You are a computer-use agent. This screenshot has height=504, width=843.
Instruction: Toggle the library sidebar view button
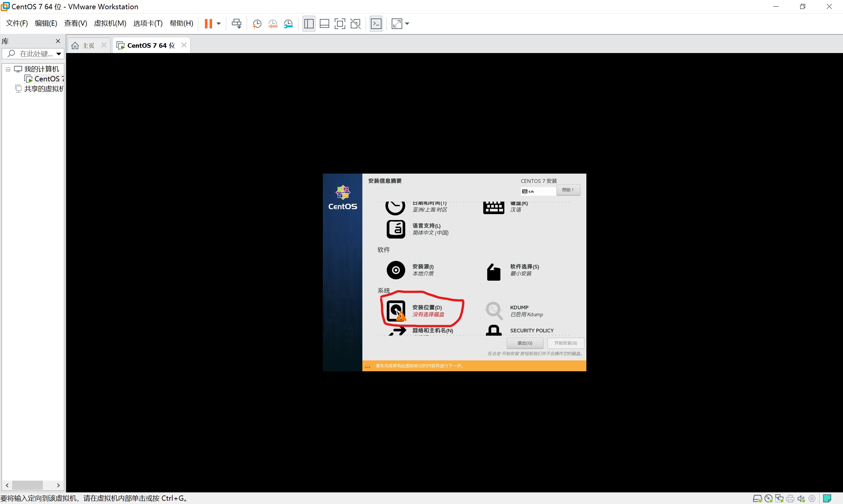pos(309,23)
